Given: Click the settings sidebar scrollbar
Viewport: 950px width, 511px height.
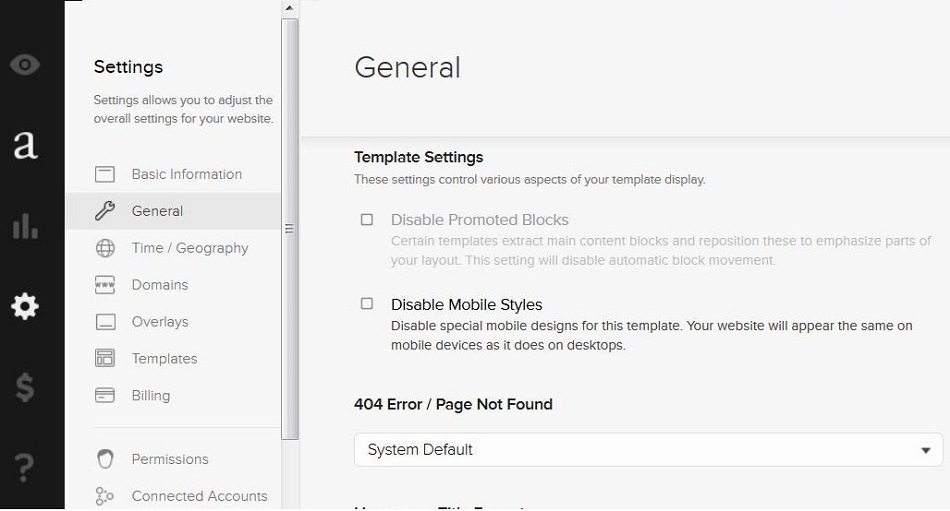Looking at the screenshot, I should coord(290,228).
